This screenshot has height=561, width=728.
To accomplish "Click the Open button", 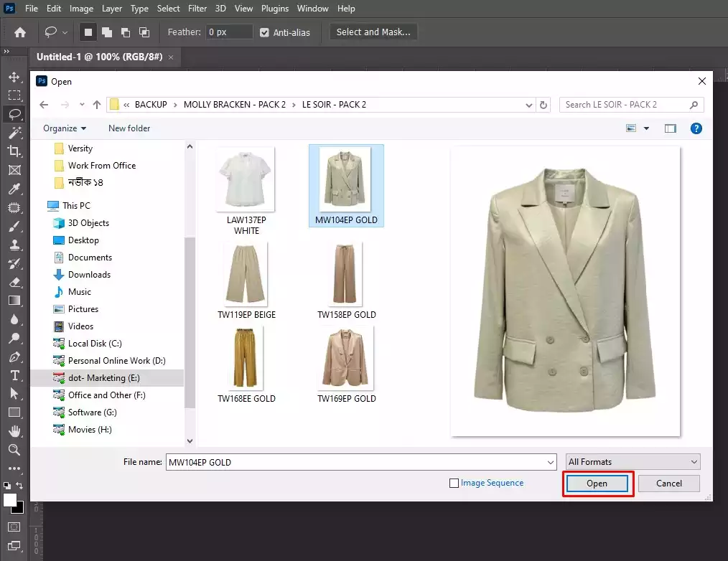I will click(x=597, y=484).
